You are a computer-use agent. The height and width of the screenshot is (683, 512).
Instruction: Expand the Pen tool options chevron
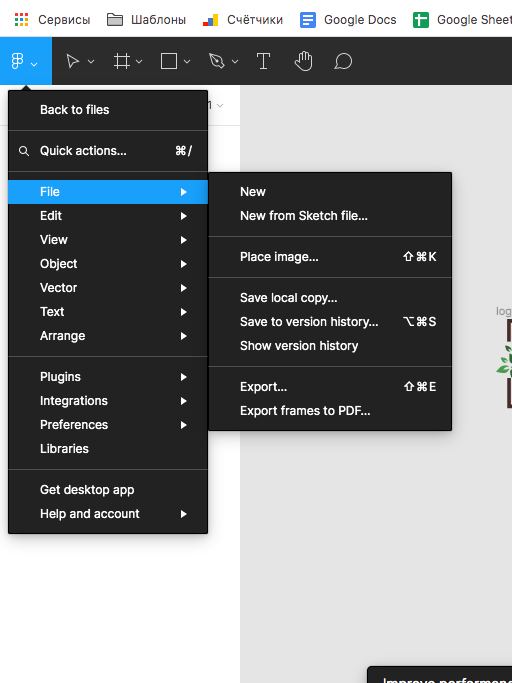235,61
